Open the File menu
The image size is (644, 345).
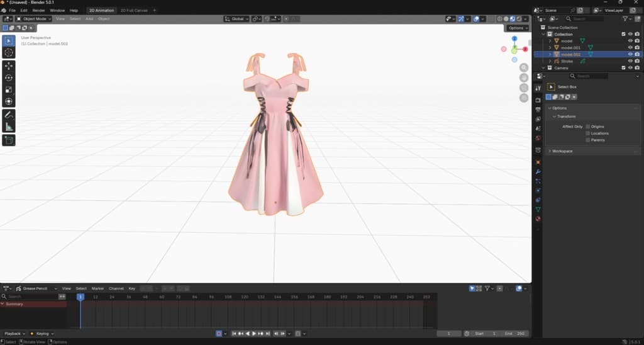(x=13, y=10)
